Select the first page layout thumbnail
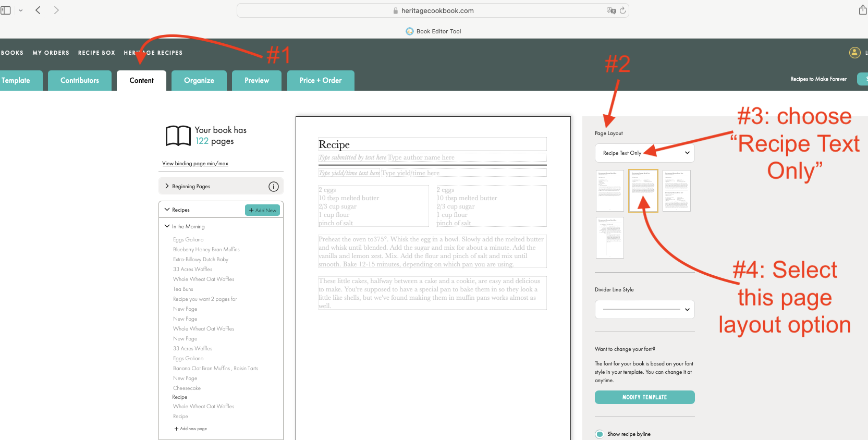This screenshot has width=868, height=440. [609, 191]
